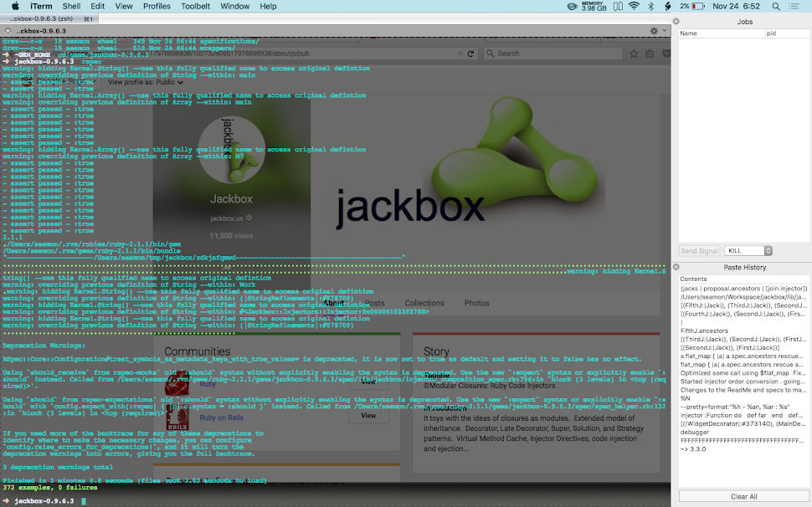The height and width of the screenshot is (507, 812).
Task: Click the bookmark star in background browser
Action: [634, 54]
